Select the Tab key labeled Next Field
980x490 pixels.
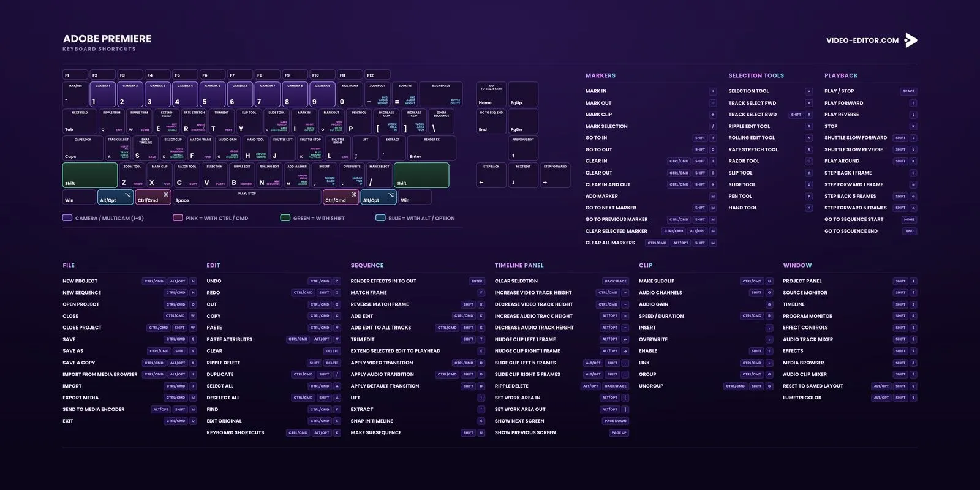pos(80,121)
